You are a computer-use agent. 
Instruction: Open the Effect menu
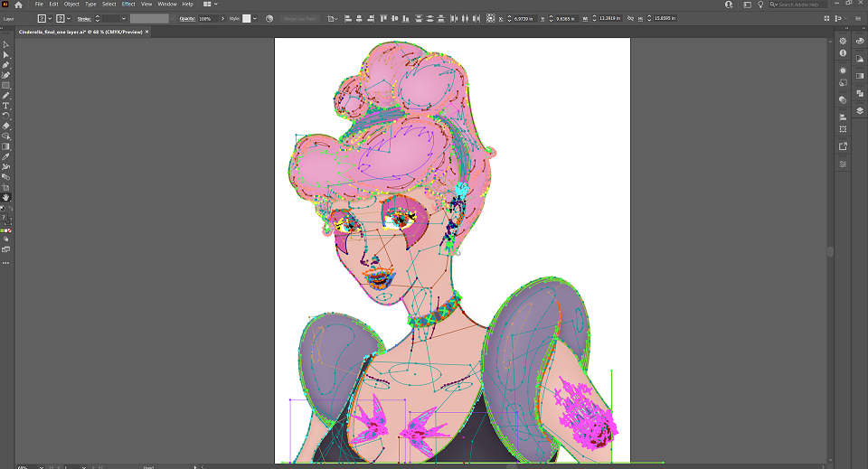[128, 4]
